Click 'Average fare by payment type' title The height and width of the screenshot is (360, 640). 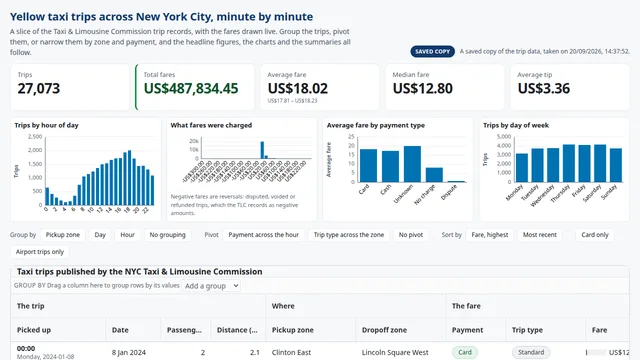point(376,125)
